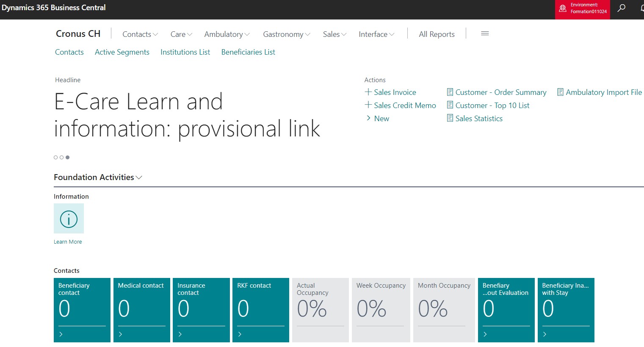Open the Actual Occupancy tile
Screen dimensions: 644x347
(x=321, y=310)
